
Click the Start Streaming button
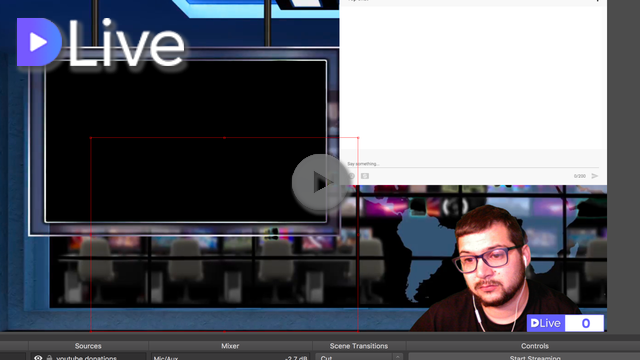(x=535, y=358)
